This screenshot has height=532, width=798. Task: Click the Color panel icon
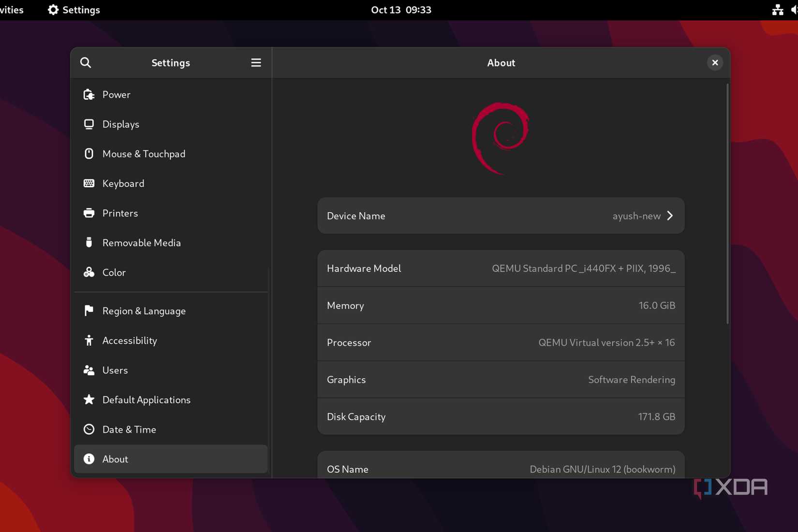tap(89, 272)
